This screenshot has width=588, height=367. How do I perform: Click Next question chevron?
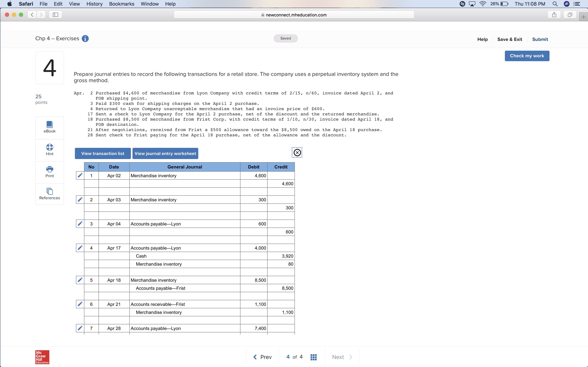[x=351, y=357]
